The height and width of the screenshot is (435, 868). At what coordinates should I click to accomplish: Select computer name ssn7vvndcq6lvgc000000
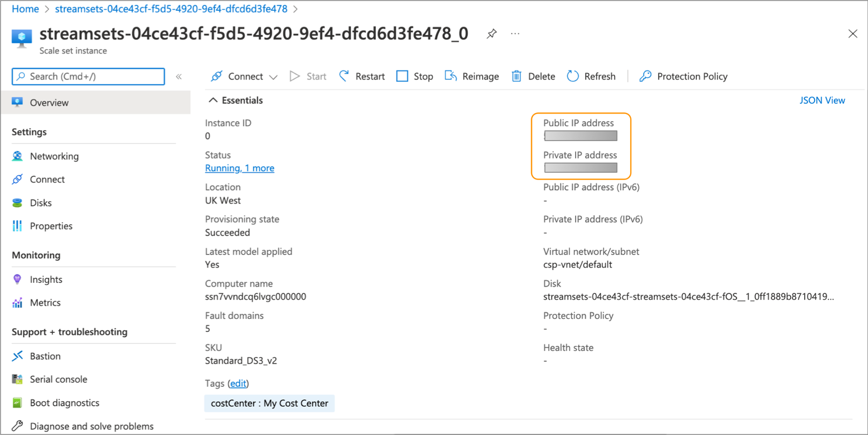click(x=256, y=297)
